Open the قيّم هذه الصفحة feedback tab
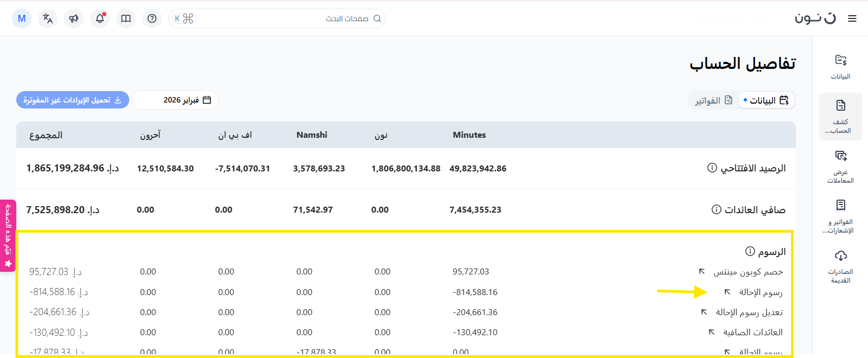Screen dimensions: 868x358 pyautogui.click(x=8, y=235)
